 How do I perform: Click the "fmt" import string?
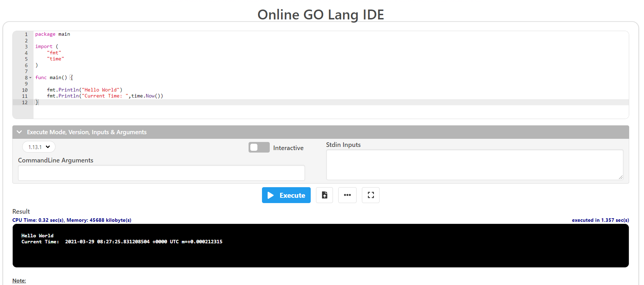tap(54, 53)
